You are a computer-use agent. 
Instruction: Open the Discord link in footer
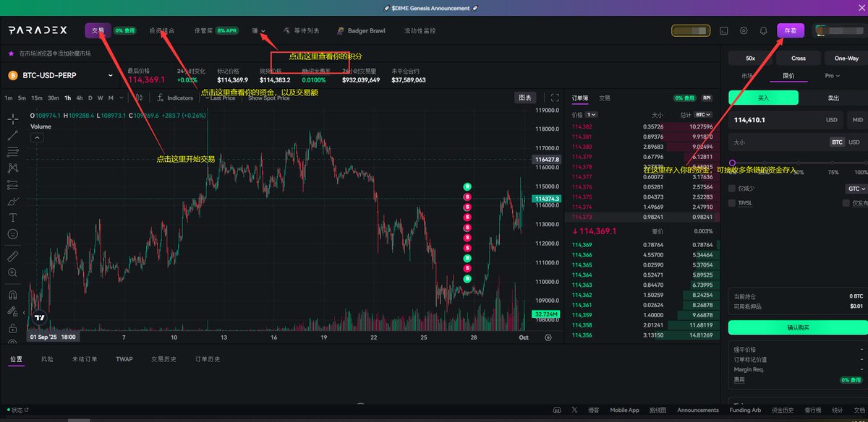557,410
